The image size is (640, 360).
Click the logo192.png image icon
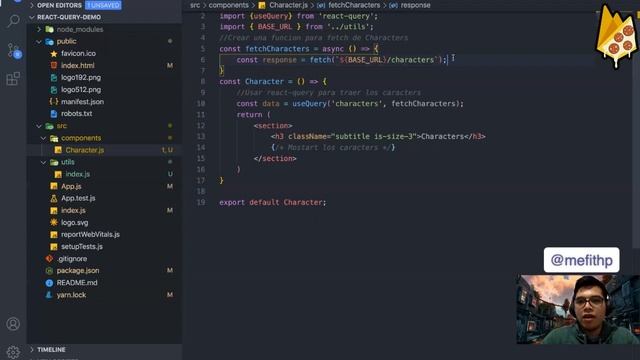(x=53, y=78)
